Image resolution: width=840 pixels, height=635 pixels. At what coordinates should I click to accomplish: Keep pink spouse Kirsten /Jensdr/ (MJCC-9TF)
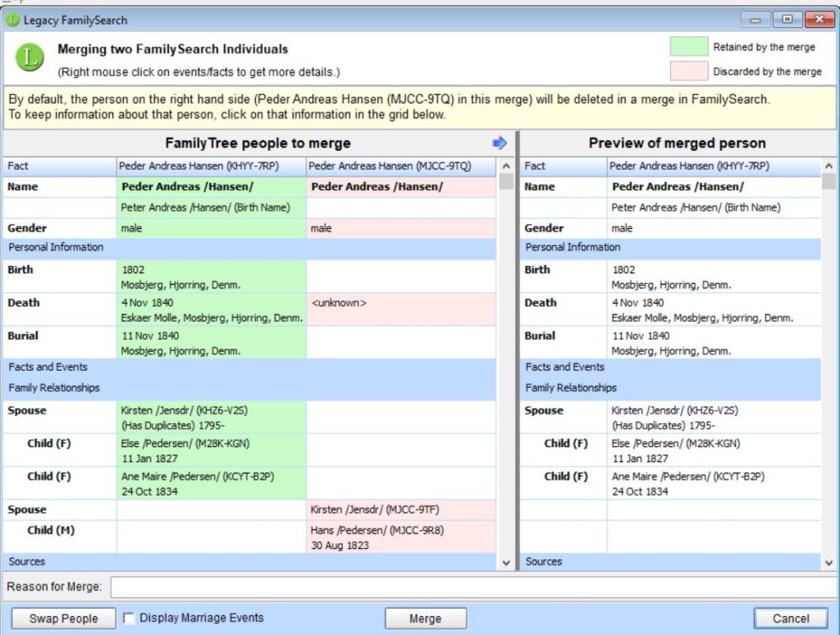click(401, 509)
